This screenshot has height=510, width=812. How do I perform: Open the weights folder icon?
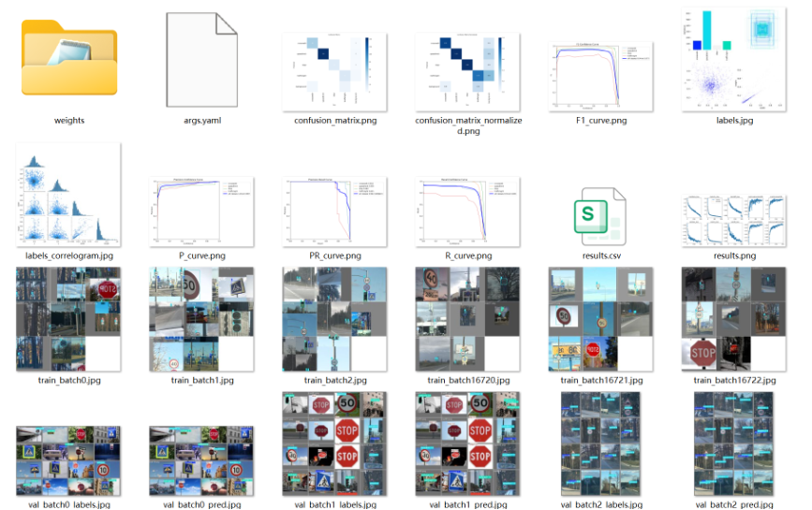click(x=69, y=58)
